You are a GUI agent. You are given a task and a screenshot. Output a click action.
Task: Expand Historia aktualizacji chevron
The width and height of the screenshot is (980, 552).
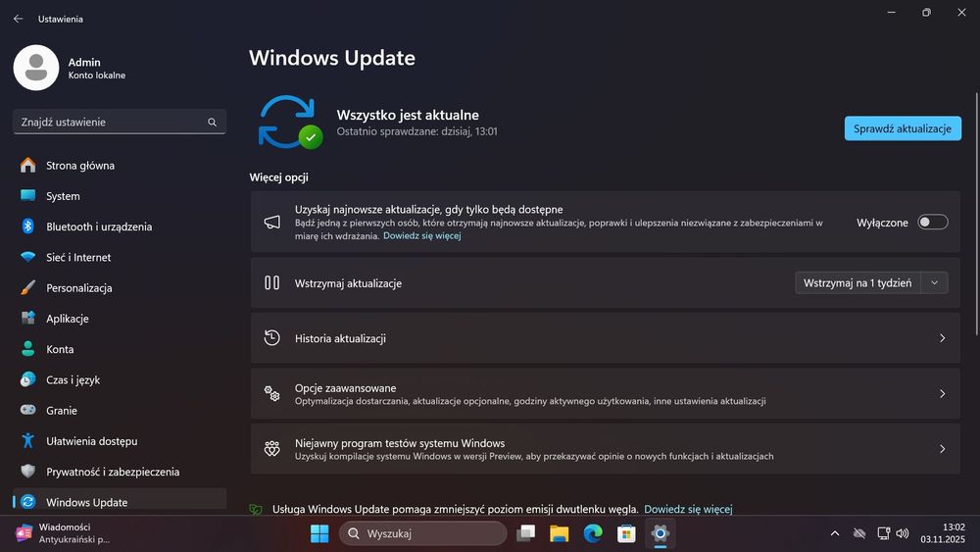tap(942, 338)
